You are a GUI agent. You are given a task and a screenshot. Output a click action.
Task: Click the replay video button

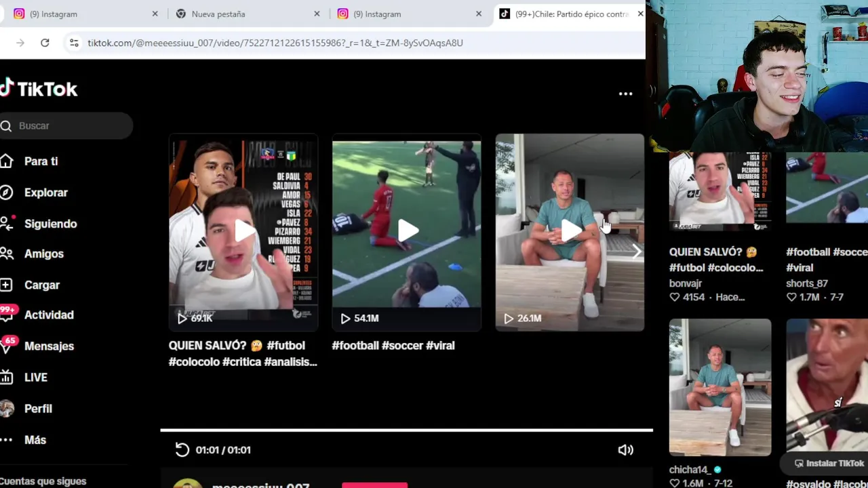[x=182, y=449]
